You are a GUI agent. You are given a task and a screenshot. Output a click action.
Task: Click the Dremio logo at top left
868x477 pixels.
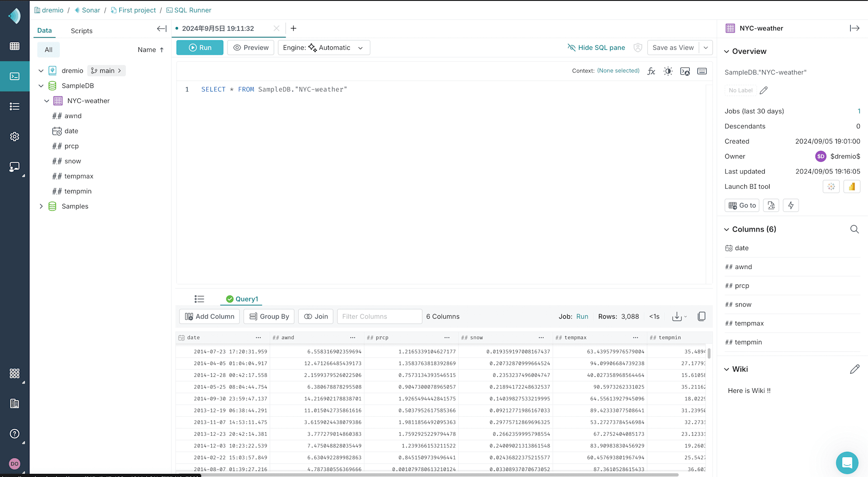(x=14, y=16)
